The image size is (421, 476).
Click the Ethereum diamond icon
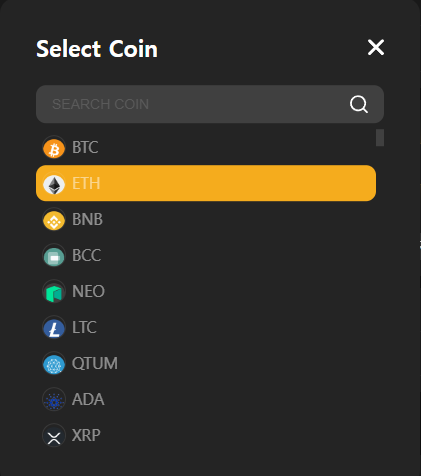coord(54,184)
